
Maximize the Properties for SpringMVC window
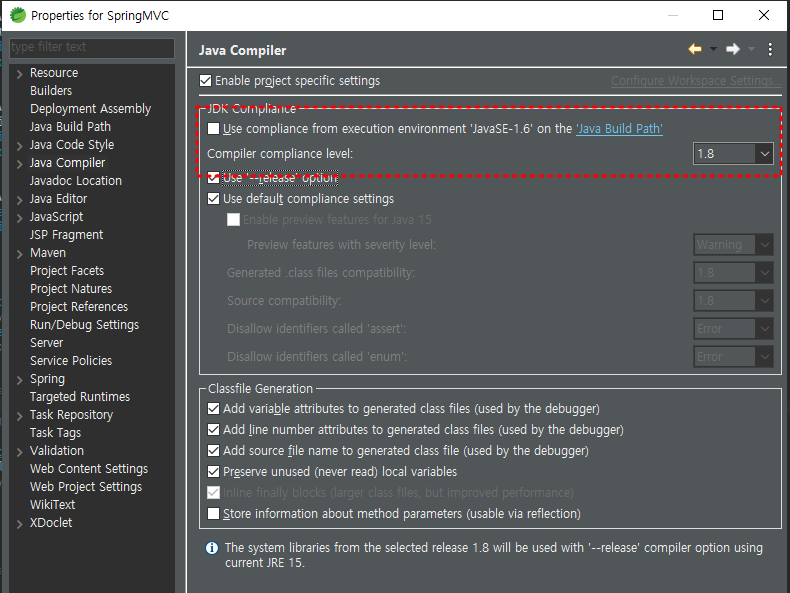tap(718, 15)
